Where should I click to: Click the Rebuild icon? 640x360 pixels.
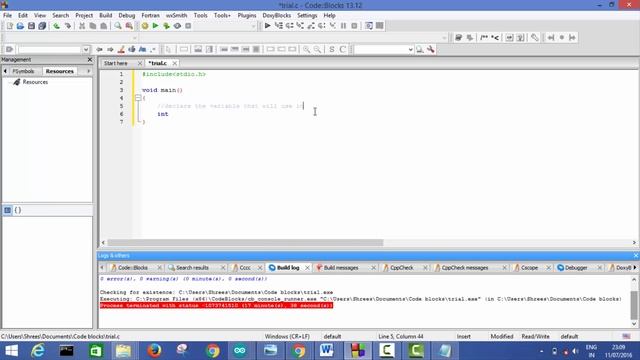[x=177, y=26]
